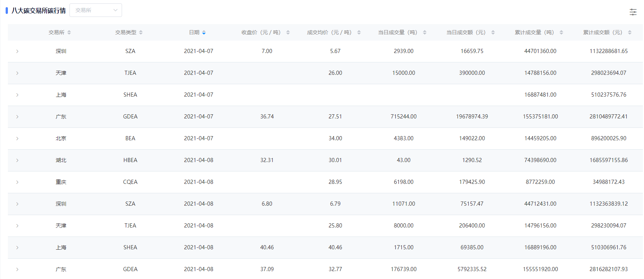The height and width of the screenshot is (279, 644).
Task: Open the 交易所 dropdown selector
Action: point(96,10)
